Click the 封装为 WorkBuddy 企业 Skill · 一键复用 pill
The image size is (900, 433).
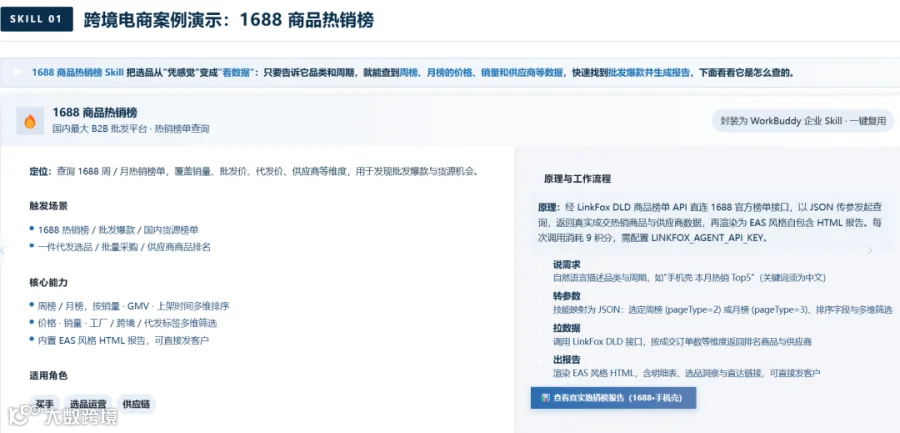point(803,121)
